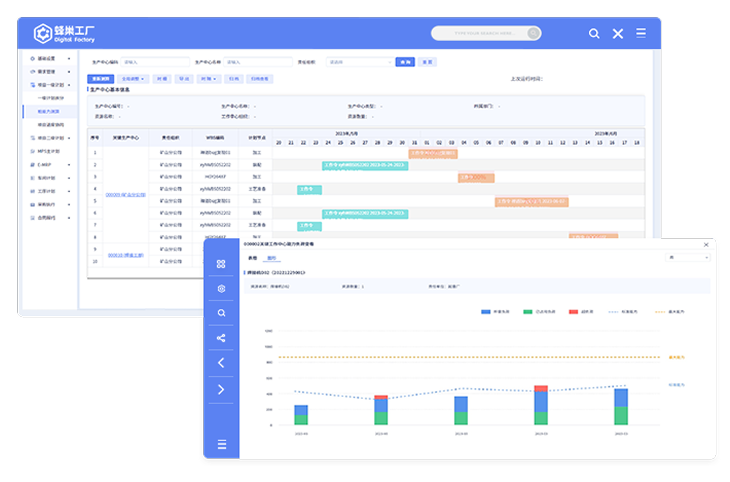Open settings gear in the blue sidebar
This screenshot has width=730, height=482.
221,288
